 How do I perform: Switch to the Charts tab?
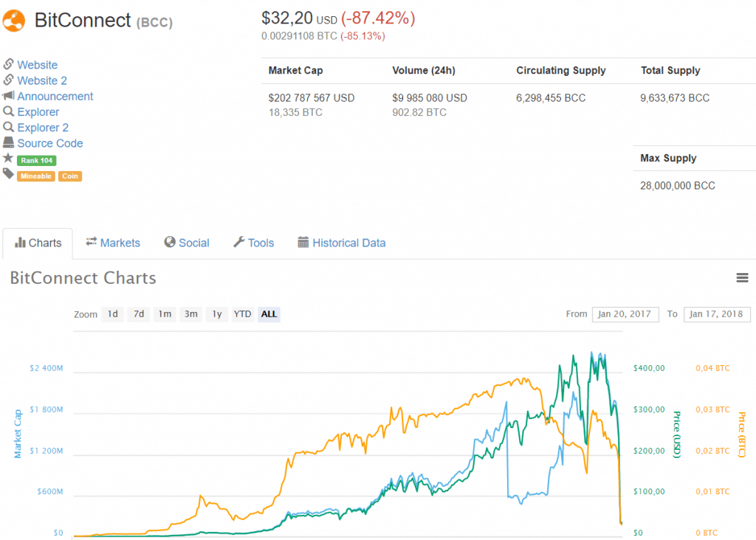38,243
